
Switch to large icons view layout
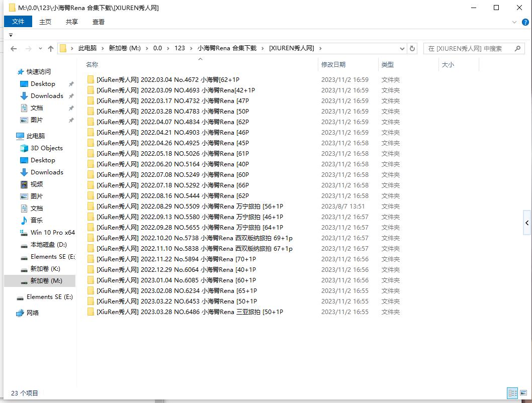[x=523, y=393]
